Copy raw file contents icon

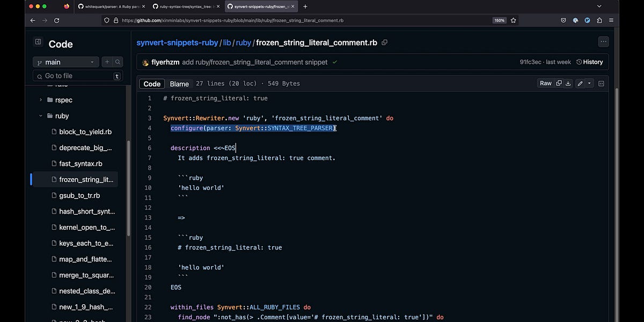(x=558, y=83)
